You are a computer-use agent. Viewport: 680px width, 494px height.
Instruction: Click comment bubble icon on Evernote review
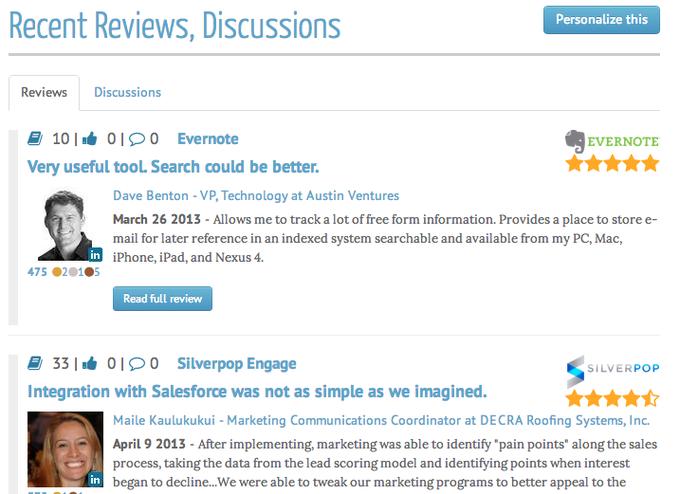137,139
